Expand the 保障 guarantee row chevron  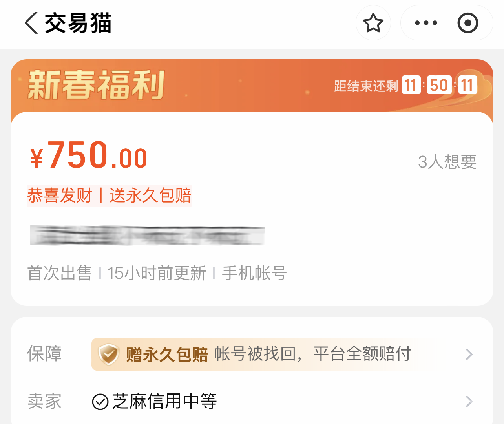point(469,354)
